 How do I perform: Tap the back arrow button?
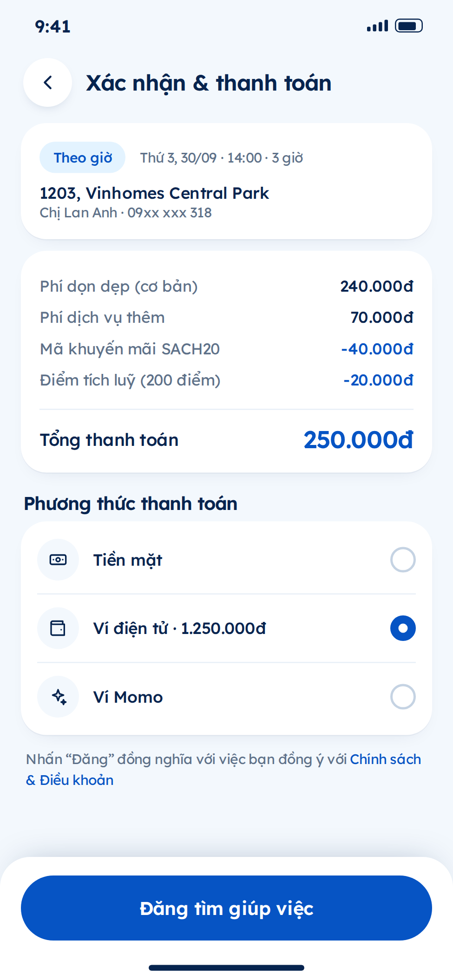(47, 83)
